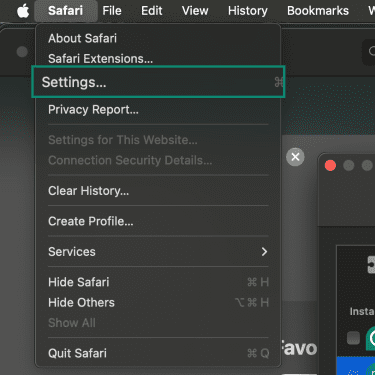Click the Safari menu bar item

point(66,11)
